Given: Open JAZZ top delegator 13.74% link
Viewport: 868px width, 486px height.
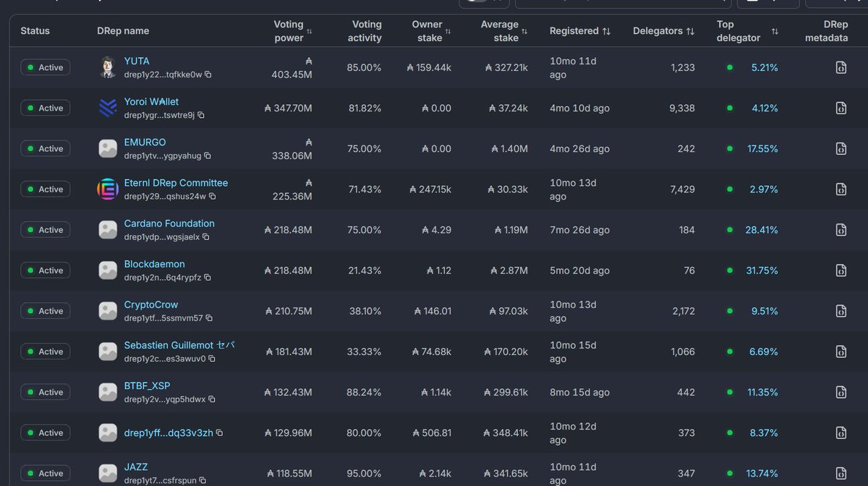Looking at the screenshot, I should point(762,474).
